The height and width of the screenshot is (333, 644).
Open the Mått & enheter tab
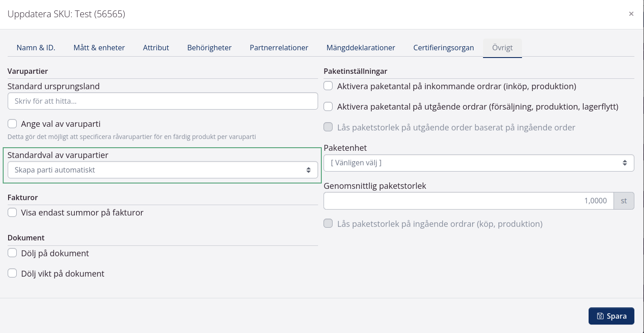[99, 47]
